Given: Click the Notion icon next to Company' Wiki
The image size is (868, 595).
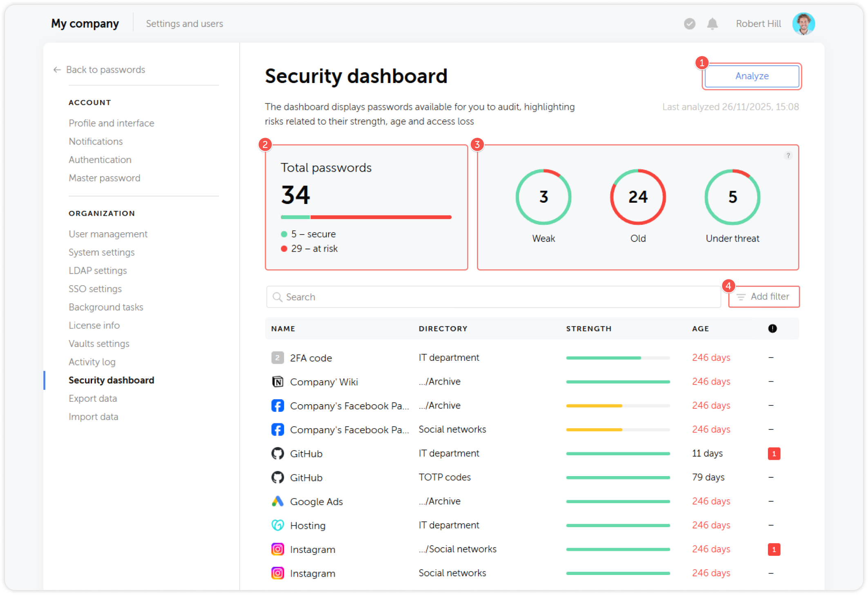Looking at the screenshot, I should coord(277,381).
